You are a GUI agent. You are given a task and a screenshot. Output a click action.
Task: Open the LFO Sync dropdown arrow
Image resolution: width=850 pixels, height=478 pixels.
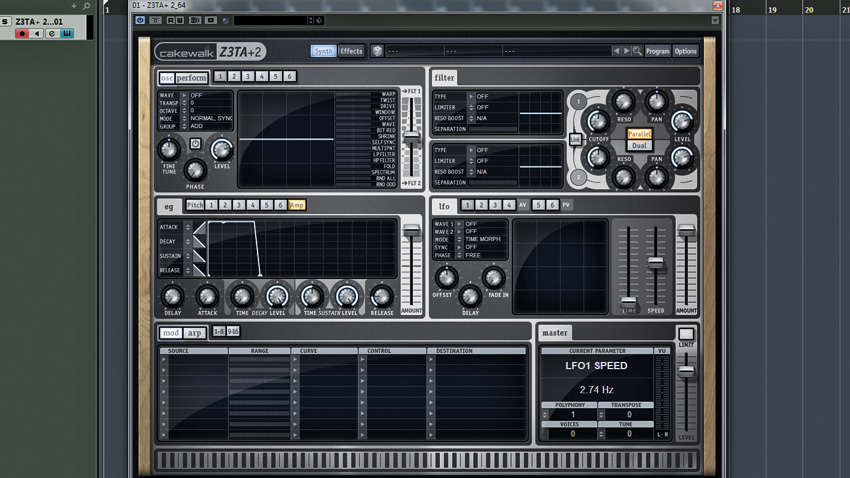[x=459, y=247]
